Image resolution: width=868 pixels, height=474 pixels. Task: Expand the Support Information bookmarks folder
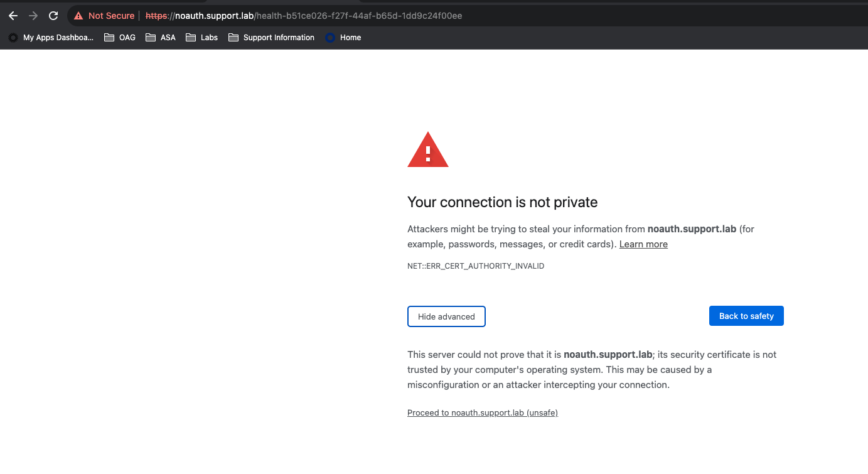point(271,38)
